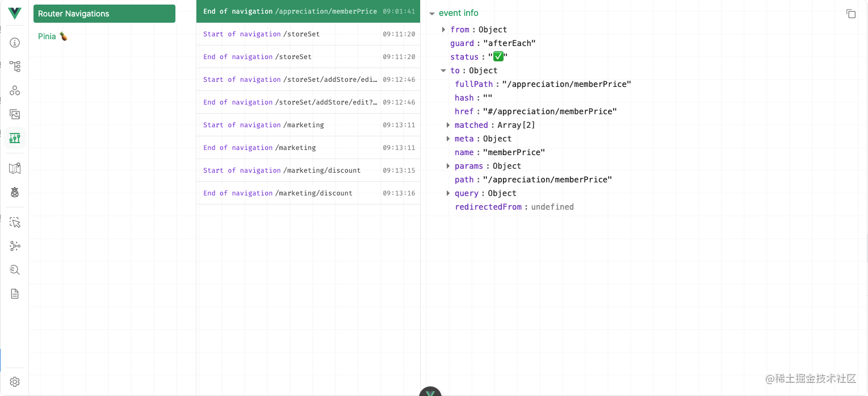The image size is (868, 396).
Task: Open the Documentation page icon
Action: pyautogui.click(x=15, y=294)
